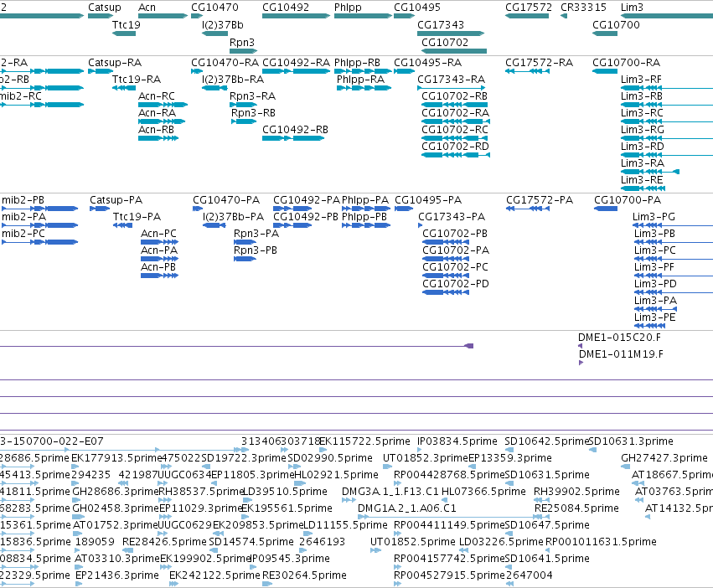This screenshot has height=588, width=713.
Task: Click the small CR33315 gene glyph
Action: pos(564,16)
